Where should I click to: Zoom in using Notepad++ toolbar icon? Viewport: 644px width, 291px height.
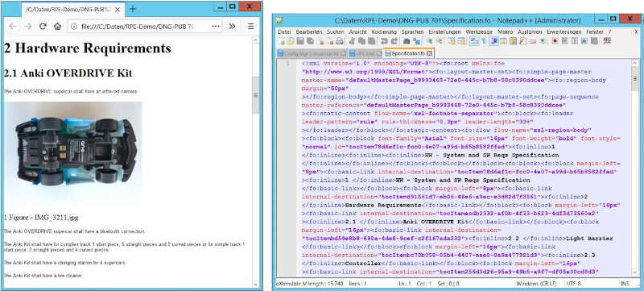click(x=430, y=41)
